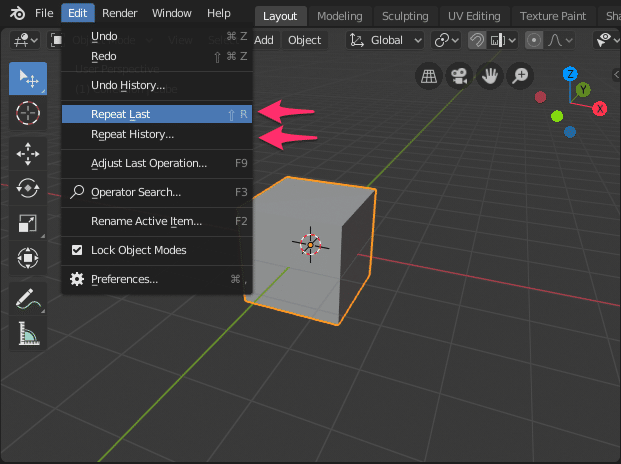Open the snapping options dropdown
Screen dimensions: 621x464
click(503, 40)
